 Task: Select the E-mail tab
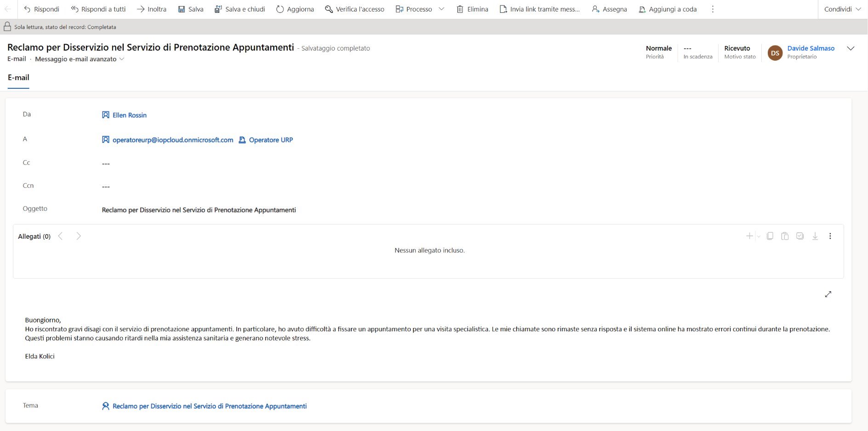[x=18, y=78]
